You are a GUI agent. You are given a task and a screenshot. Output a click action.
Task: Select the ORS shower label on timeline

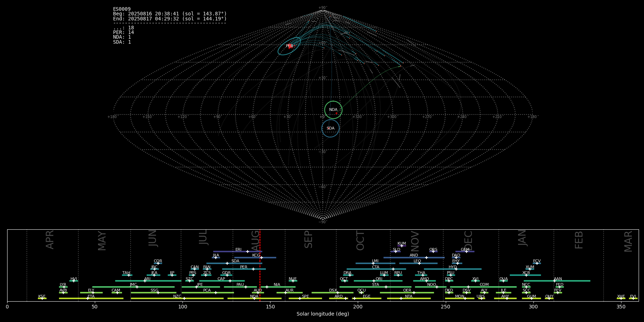pyautogui.click(x=433, y=250)
